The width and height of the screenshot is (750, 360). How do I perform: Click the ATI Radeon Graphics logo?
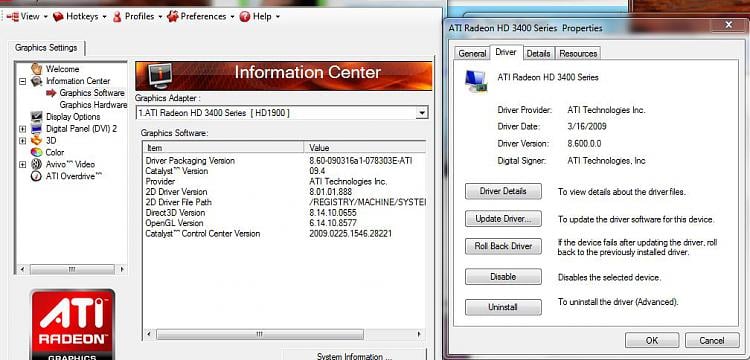[x=73, y=325]
